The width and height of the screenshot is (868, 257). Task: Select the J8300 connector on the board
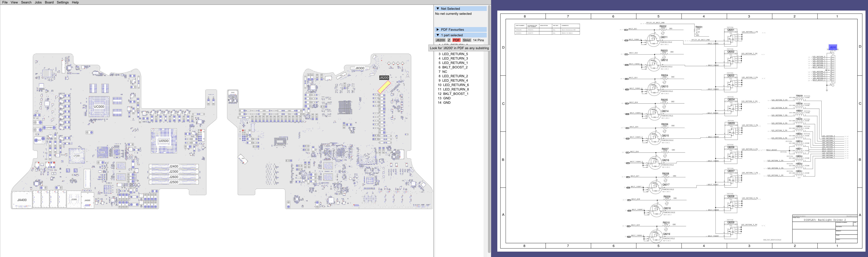(360, 68)
